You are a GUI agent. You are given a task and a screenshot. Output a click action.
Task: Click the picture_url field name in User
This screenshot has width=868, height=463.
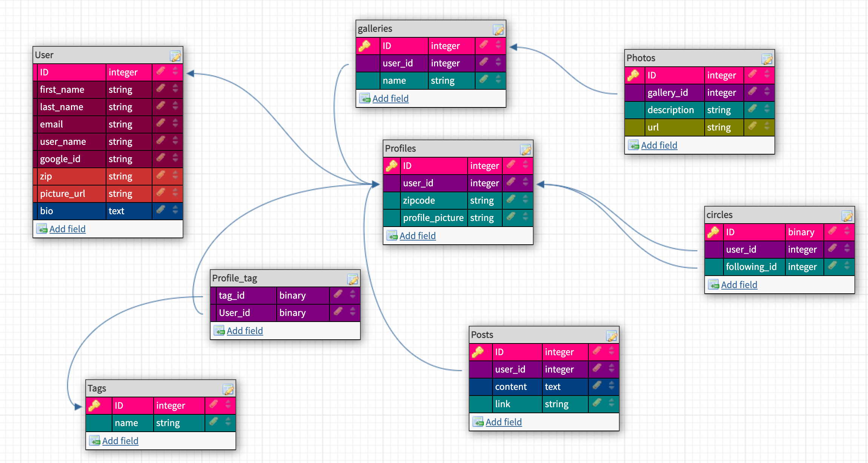pyautogui.click(x=63, y=194)
